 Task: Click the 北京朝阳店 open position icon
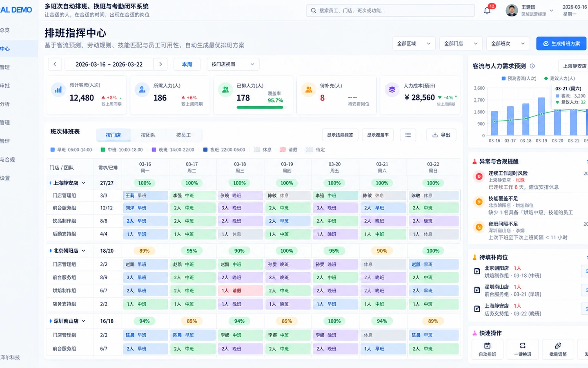coord(477,271)
